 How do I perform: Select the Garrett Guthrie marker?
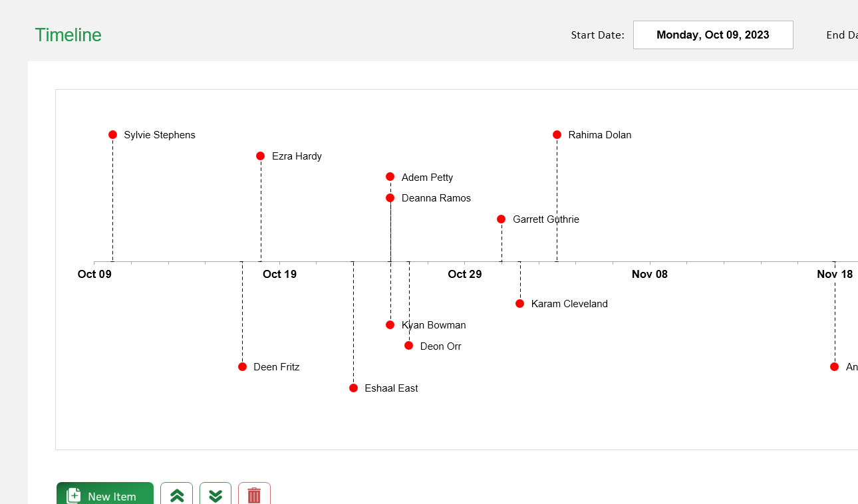coord(501,219)
